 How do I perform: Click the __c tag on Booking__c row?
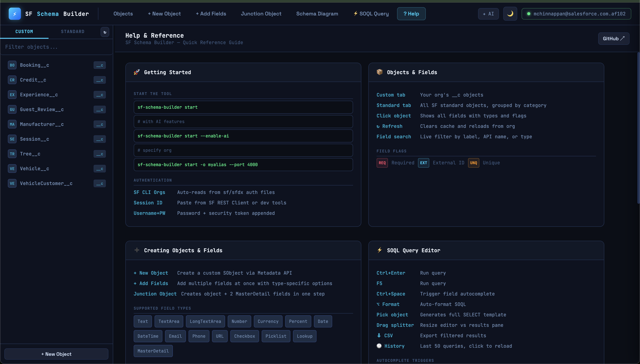(99, 65)
